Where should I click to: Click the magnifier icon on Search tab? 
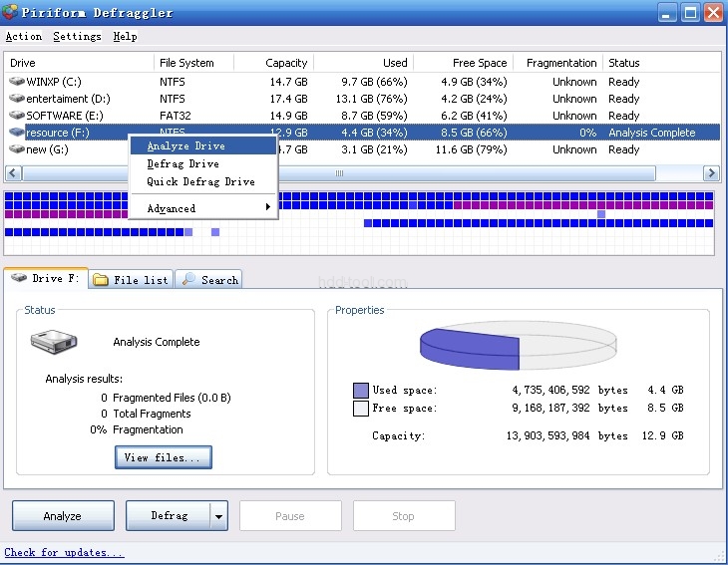(188, 279)
